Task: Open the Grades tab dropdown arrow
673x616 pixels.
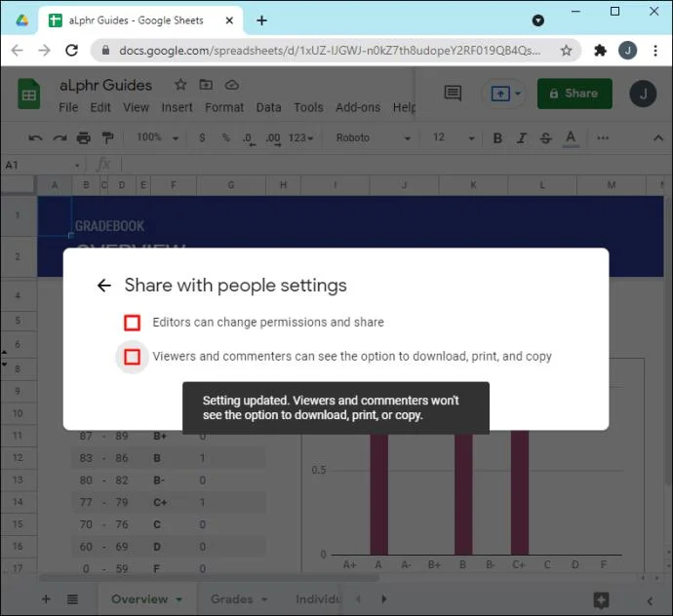Action: click(x=264, y=599)
